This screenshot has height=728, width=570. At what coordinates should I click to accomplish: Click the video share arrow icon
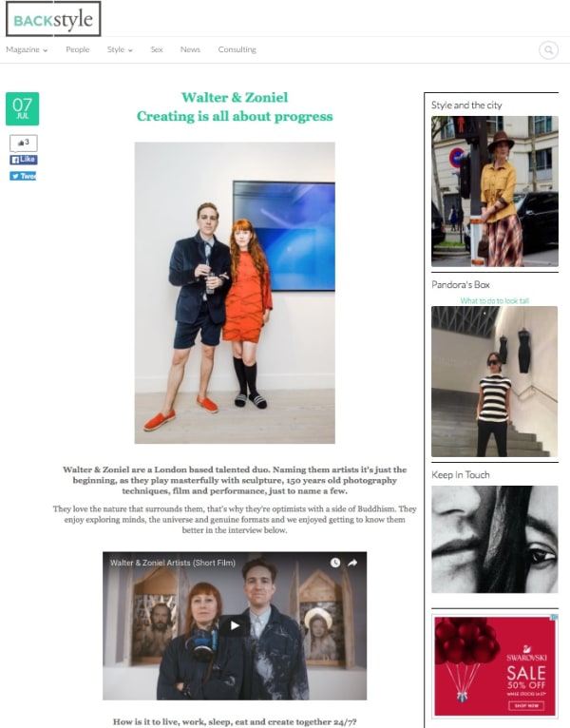pyautogui.click(x=352, y=563)
